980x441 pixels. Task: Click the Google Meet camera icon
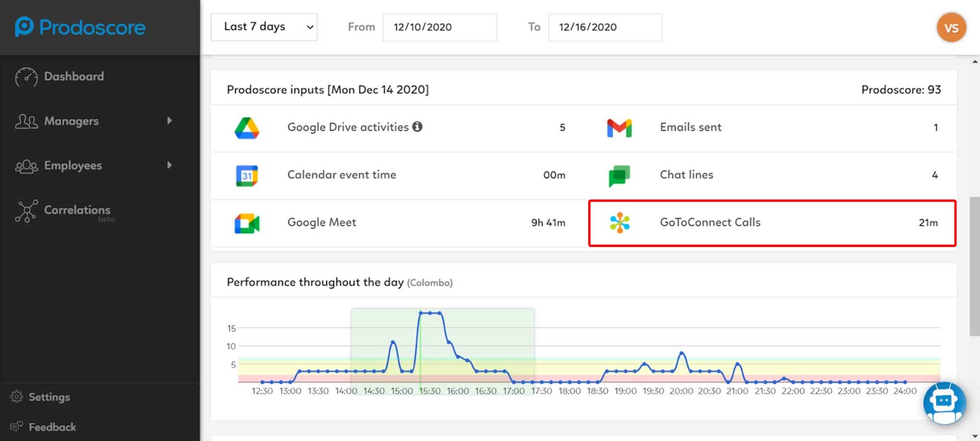(x=246, y=224)
